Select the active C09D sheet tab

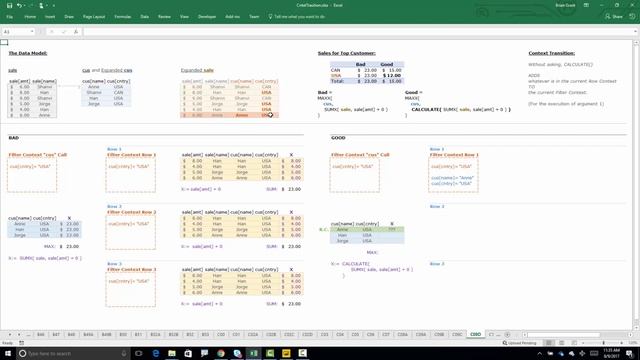click(x=476, y=334)
